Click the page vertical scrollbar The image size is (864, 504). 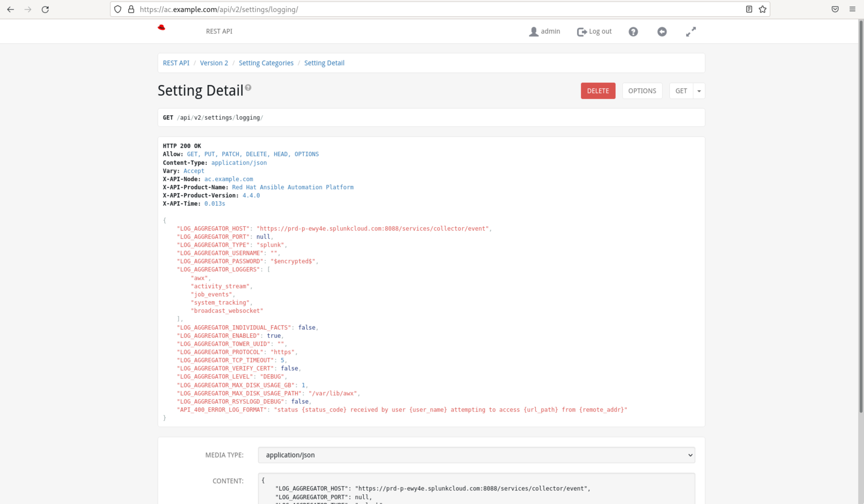coord(861,216)
